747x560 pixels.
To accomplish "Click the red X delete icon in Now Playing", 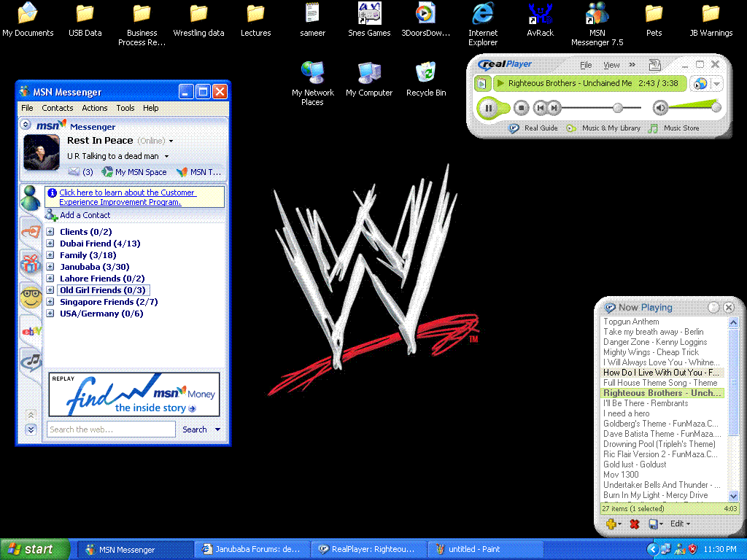I will point(634,524).
